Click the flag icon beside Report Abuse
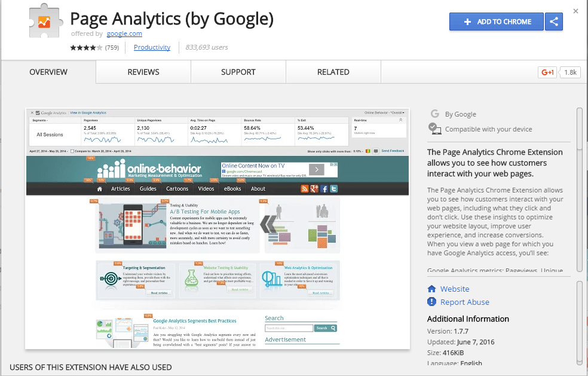 (x=432, y=302)
